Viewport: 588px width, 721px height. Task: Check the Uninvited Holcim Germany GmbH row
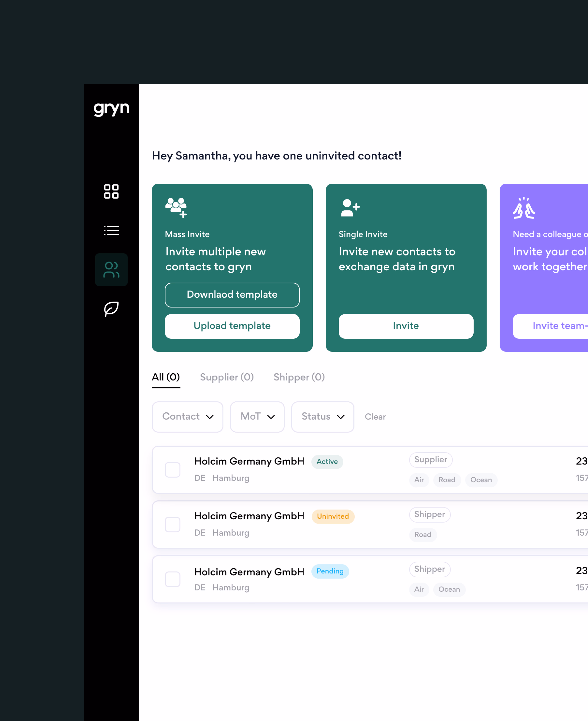tap(172, 525)
